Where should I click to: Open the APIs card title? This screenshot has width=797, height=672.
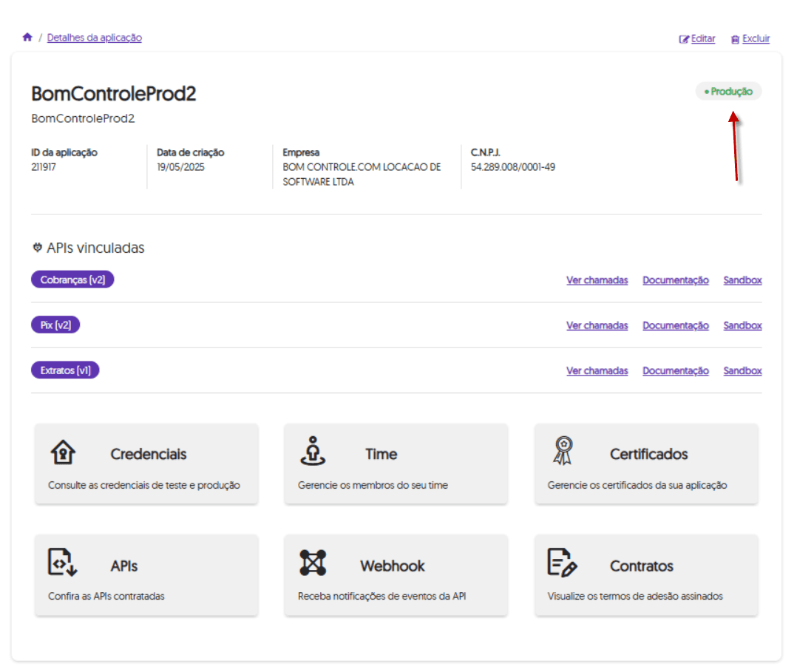pos(124,566)
